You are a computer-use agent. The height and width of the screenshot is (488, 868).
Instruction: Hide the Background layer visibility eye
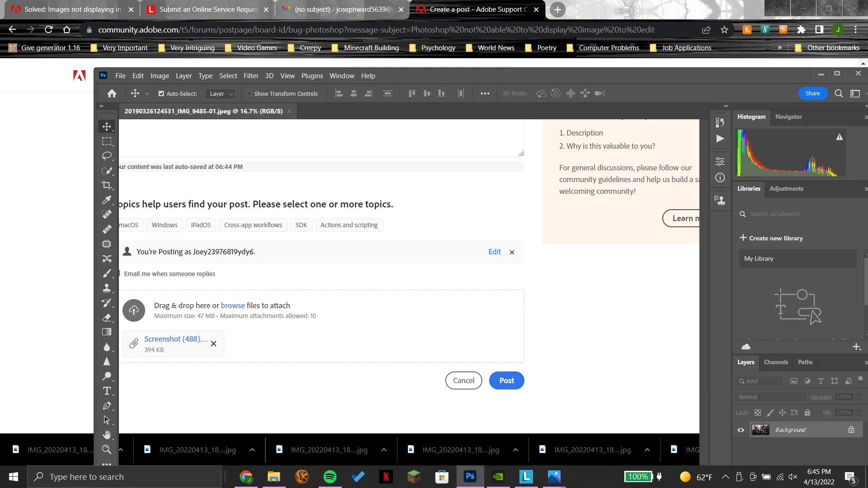pos(741,430)
